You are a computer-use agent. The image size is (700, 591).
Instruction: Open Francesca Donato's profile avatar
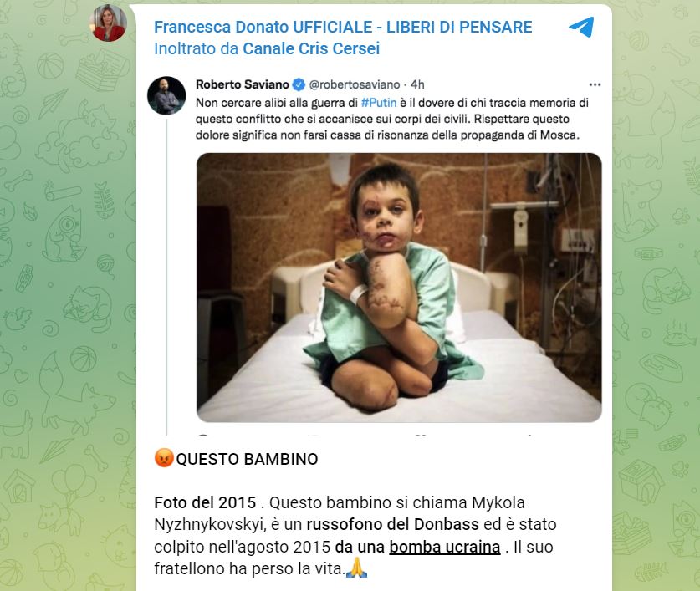(x=108, y=23)
